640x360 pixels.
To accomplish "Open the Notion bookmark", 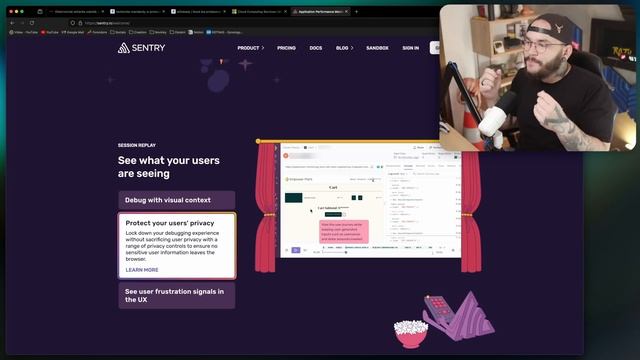I will (196, 32).
